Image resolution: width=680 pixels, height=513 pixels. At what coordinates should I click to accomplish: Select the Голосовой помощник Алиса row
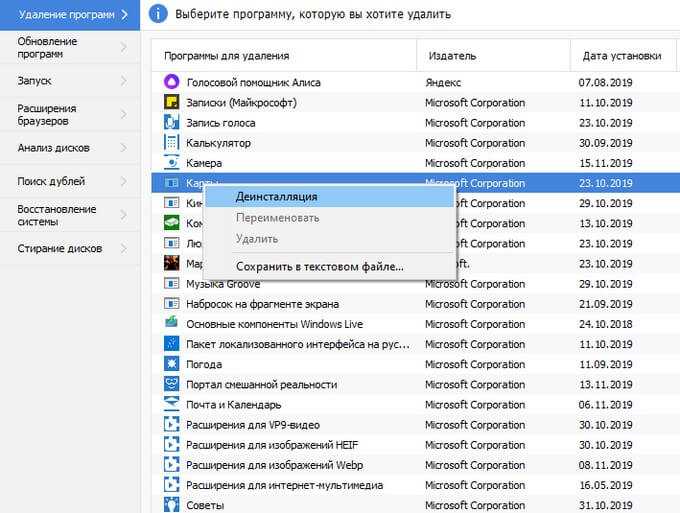pyautogui.click(x=415, y=82)
